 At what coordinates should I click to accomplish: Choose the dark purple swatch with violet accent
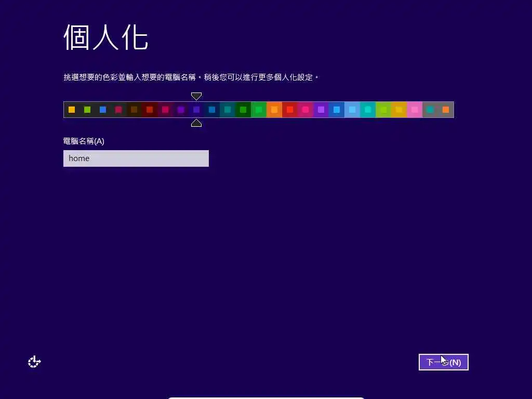[x=181, y=110]
